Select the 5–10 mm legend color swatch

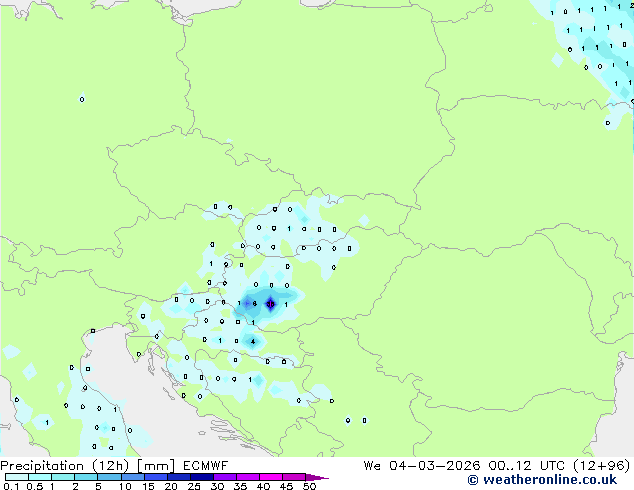click(x=109, y=477)
